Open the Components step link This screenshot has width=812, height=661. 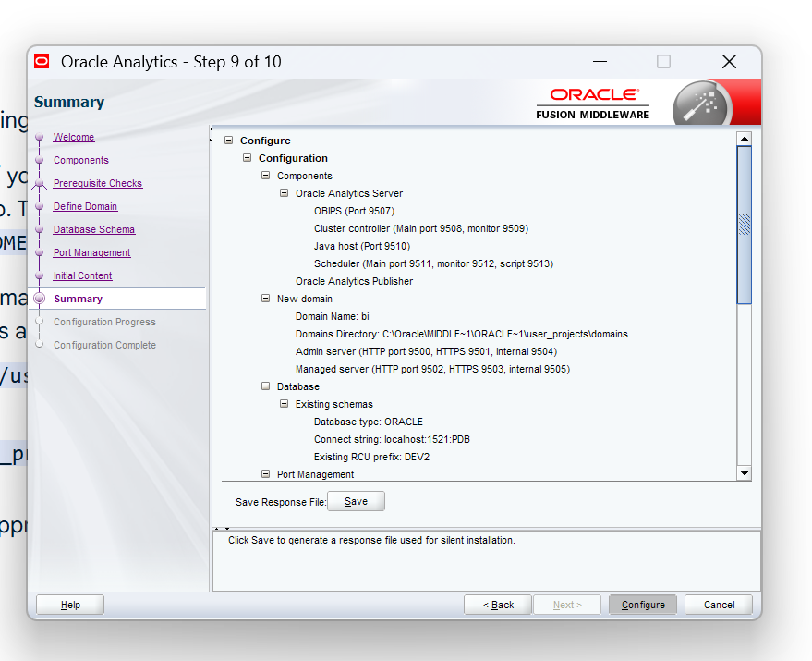click(80, 160)
